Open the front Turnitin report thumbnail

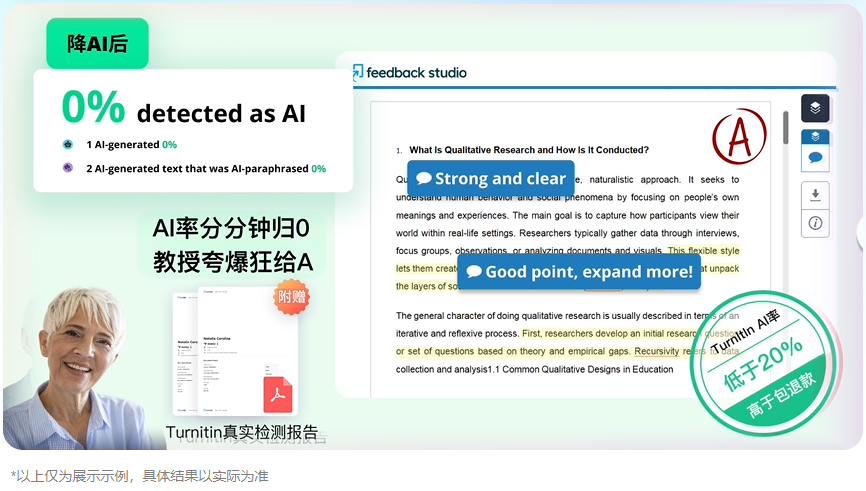[247, 350]
